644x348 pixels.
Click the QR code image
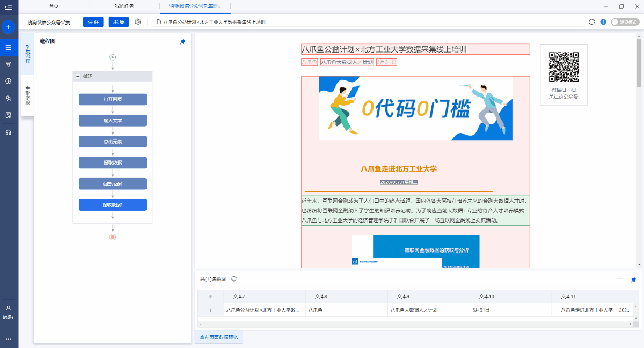[563, 67]
